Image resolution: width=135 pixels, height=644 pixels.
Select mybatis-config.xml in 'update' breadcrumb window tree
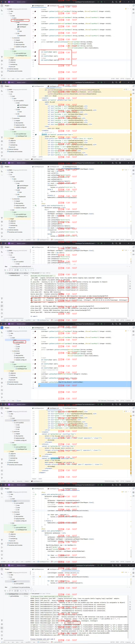[21, 127]
